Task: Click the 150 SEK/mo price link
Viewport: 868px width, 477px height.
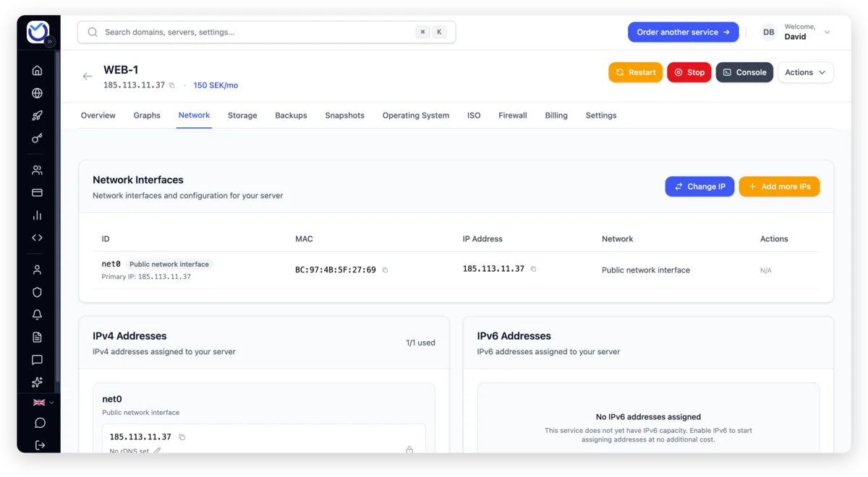Action: point(216,85)
